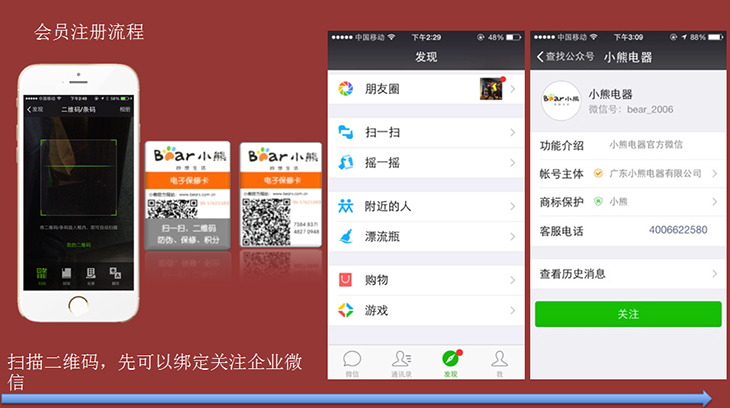Tap the 扫一扫 scan icon
The image size is (730, 408).
pyautogui.click(x=345, y=132)
